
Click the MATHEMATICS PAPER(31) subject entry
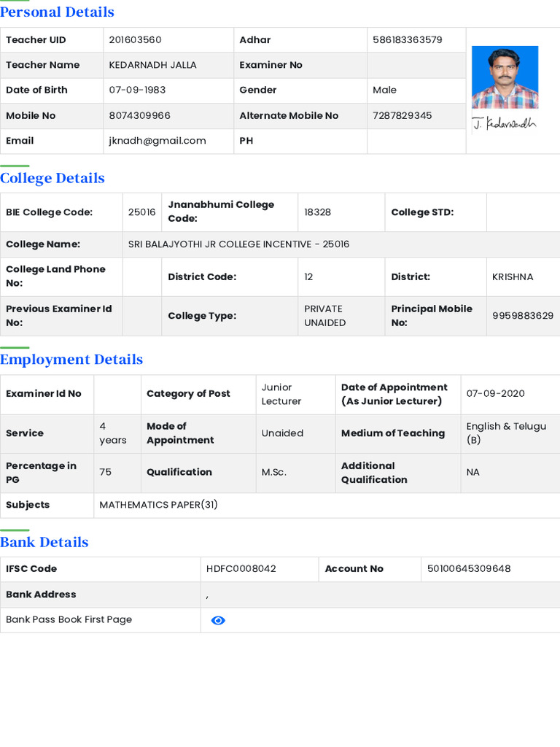[159, 505]
